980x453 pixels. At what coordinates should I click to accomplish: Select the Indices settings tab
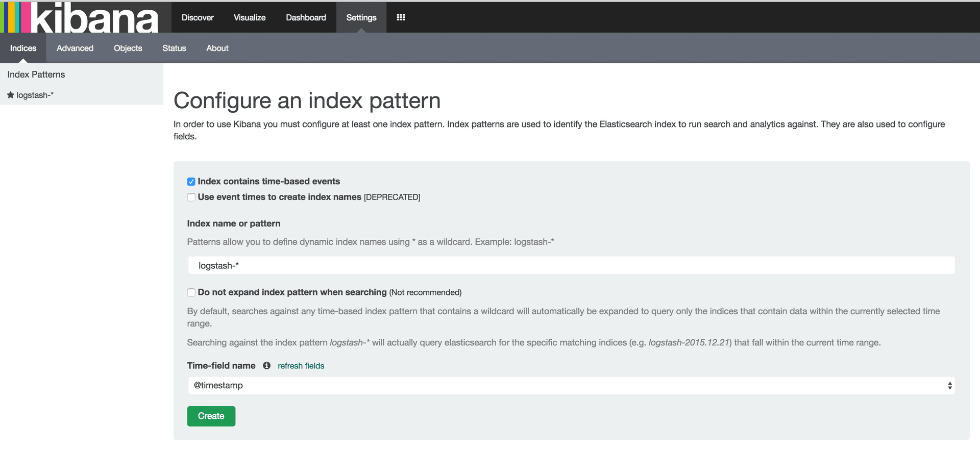click(23, 48)
